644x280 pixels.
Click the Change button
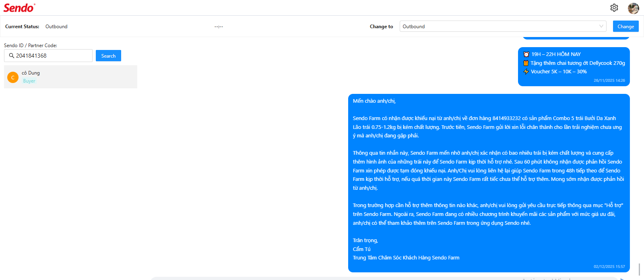[x=626, y=26]
